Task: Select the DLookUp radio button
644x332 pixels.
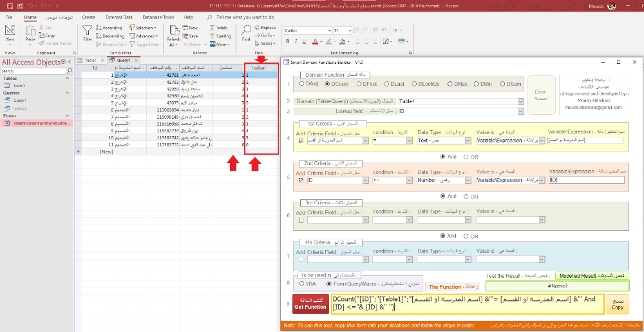Action: coord(414,84)
